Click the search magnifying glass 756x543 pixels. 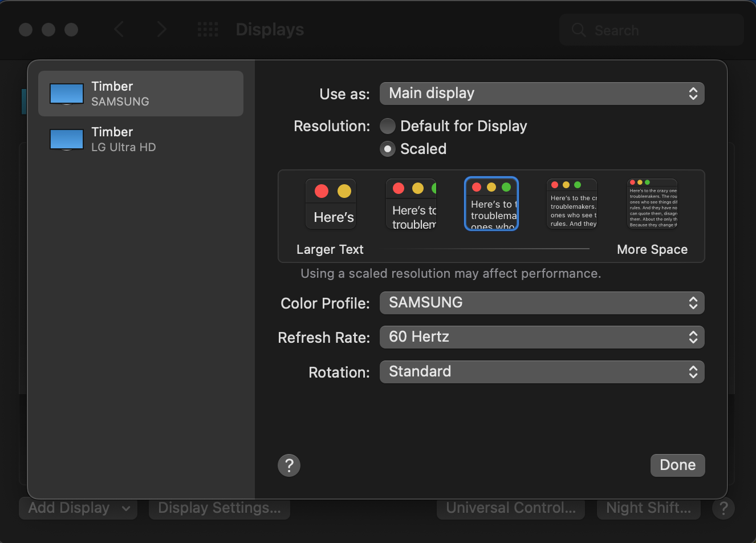tap(578, 30)
